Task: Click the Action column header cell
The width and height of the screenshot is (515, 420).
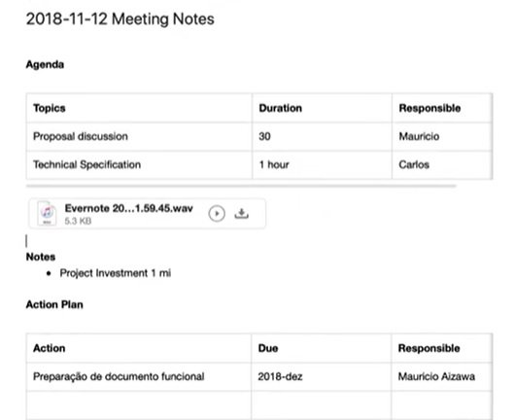Action: click(139, 348)
